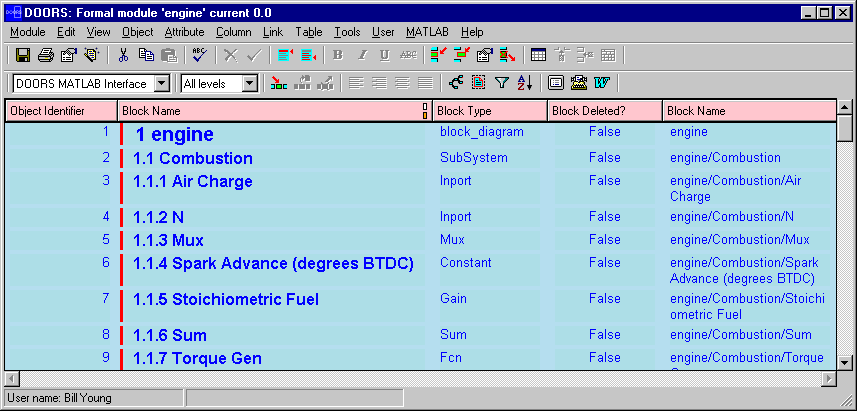Click the vertical scrollbar down arrow

(x=844, y=362)
